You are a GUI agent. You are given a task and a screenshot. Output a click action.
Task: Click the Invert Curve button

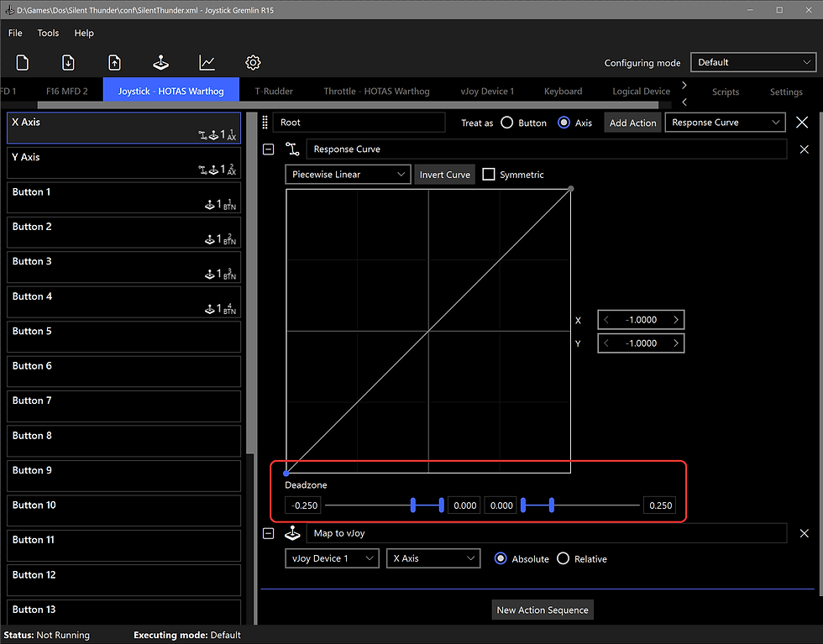click(x=444, y=175)
